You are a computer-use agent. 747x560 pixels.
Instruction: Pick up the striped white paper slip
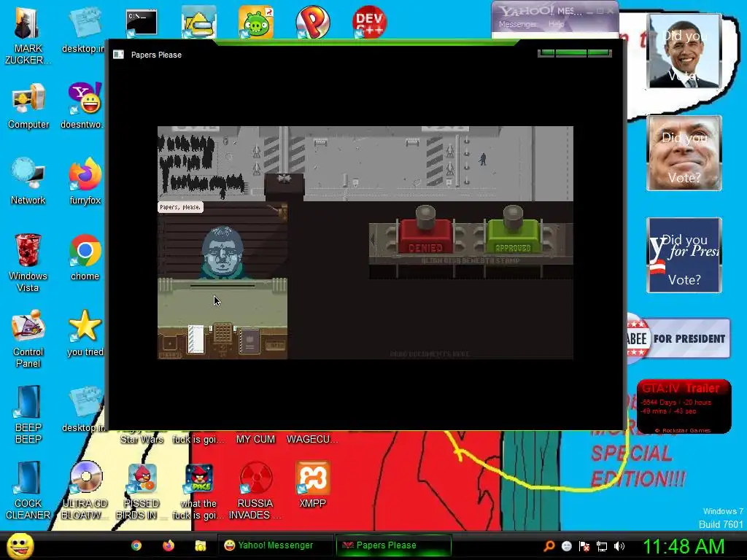[196, 339]
